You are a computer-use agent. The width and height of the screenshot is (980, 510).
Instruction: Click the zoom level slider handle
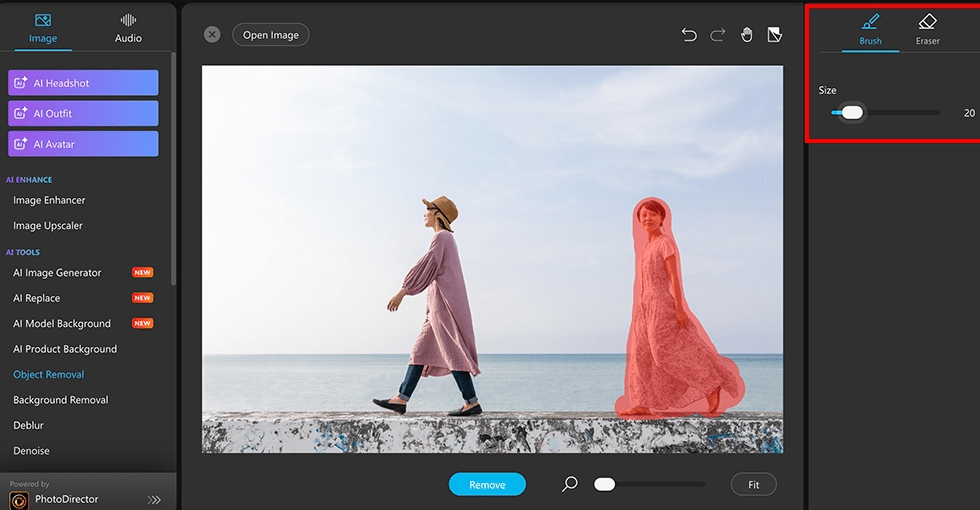click(604, 484)
